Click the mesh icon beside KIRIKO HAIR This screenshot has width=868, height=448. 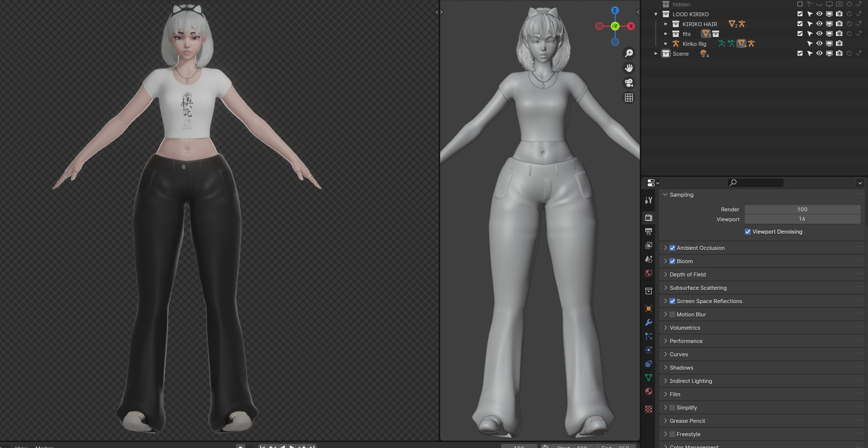click(x=732, y=24)
